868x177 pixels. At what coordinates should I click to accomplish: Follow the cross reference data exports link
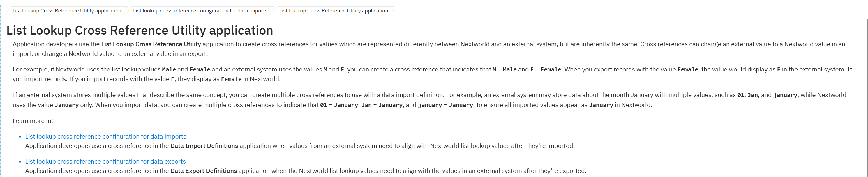pyautogui.click(x=105, y=162)
